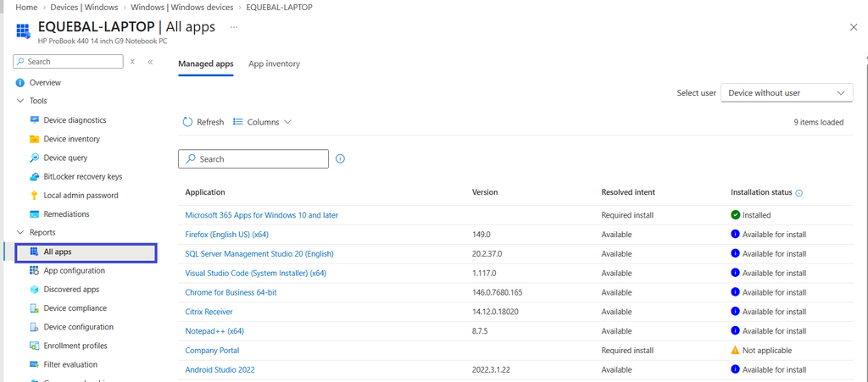Open SQL Server Management Studio 20 link

point(259,254)
